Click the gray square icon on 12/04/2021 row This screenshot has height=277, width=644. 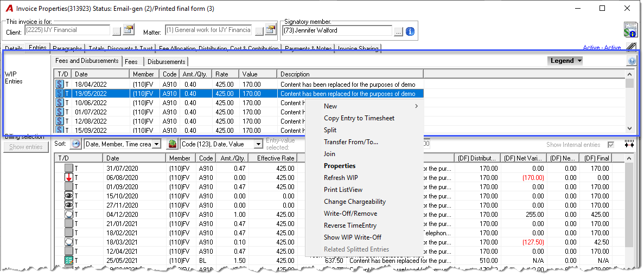point(69,251)
